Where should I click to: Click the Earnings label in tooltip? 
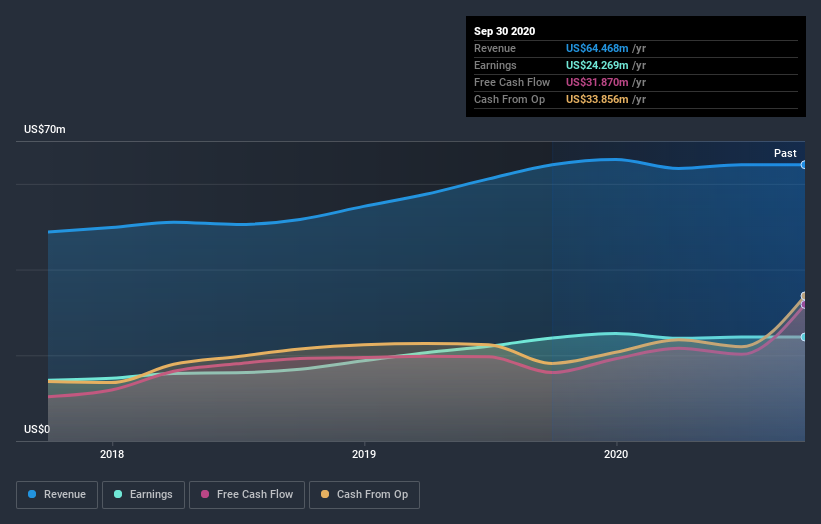(x=495, y=65)
